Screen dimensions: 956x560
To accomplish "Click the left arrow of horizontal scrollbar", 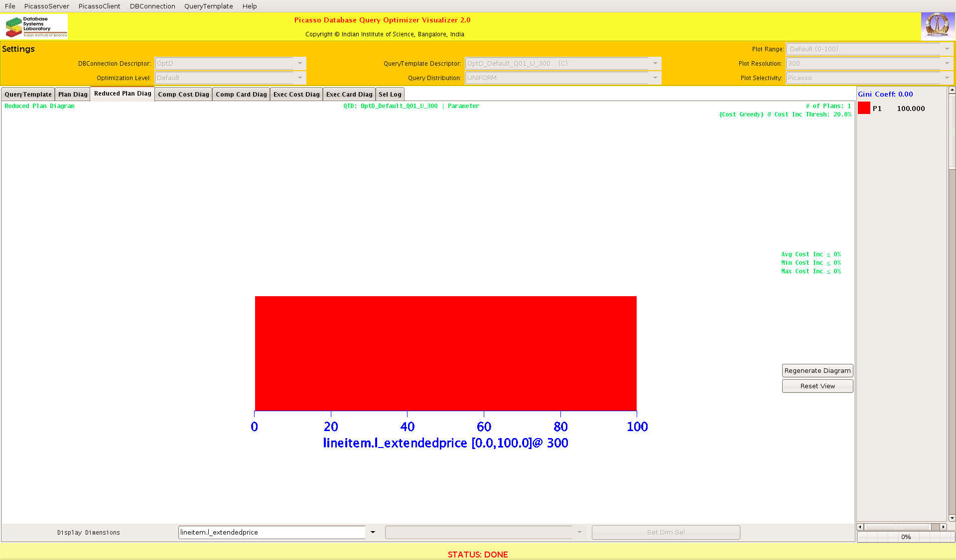I will point(860,527).
